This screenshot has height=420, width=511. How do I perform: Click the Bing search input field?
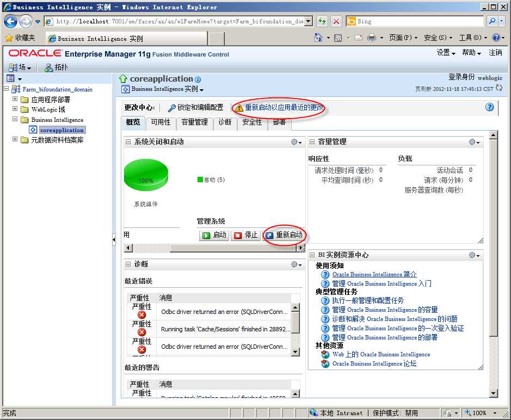tap(420, 21)
